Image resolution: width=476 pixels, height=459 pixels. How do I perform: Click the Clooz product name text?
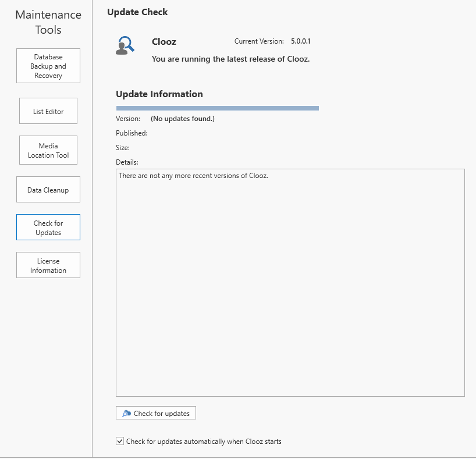tap(164, 42)
